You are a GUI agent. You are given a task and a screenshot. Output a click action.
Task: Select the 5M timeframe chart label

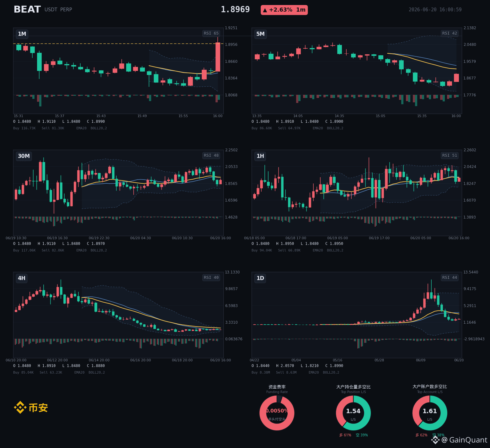[x=260, y=34]
